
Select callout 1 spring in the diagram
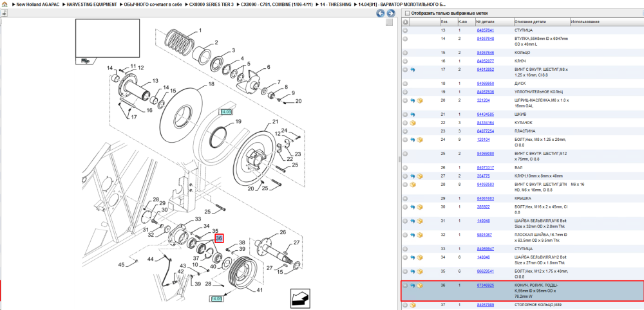pyautogui.click(x=200, y=30)
